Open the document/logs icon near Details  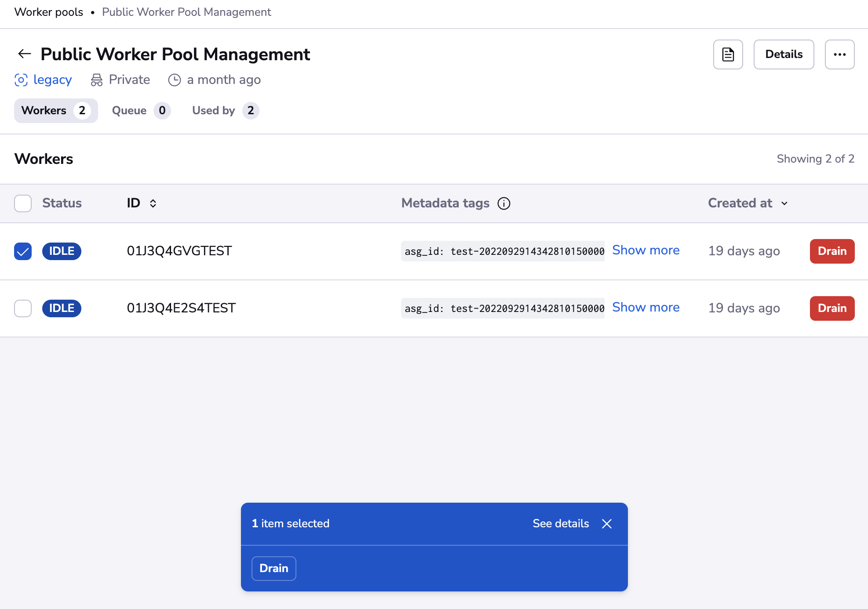pyautogui.click(x=728, y=54)
